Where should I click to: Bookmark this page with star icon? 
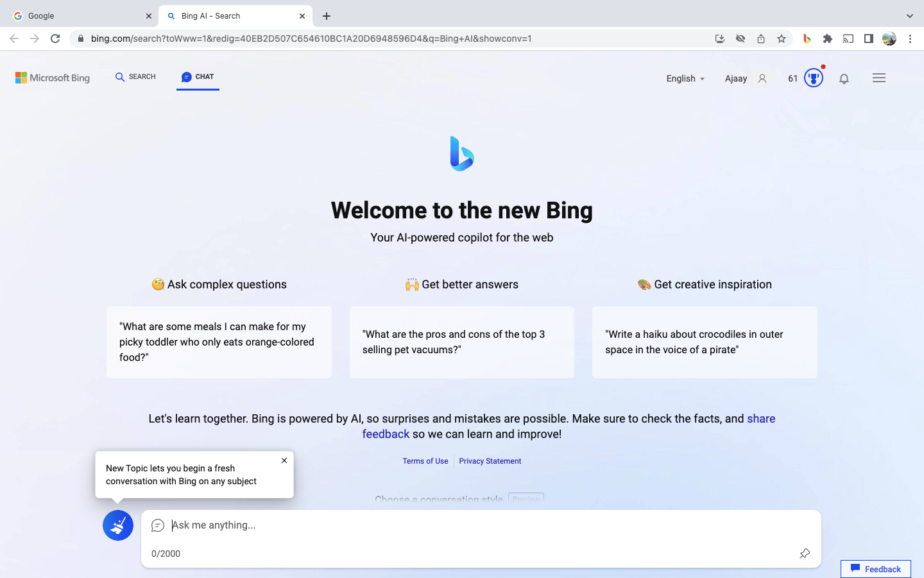(x=782, y=39)
